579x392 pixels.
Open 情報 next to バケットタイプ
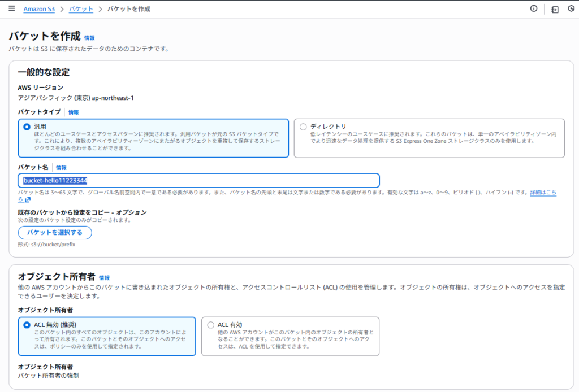click(x=74, y=112)
